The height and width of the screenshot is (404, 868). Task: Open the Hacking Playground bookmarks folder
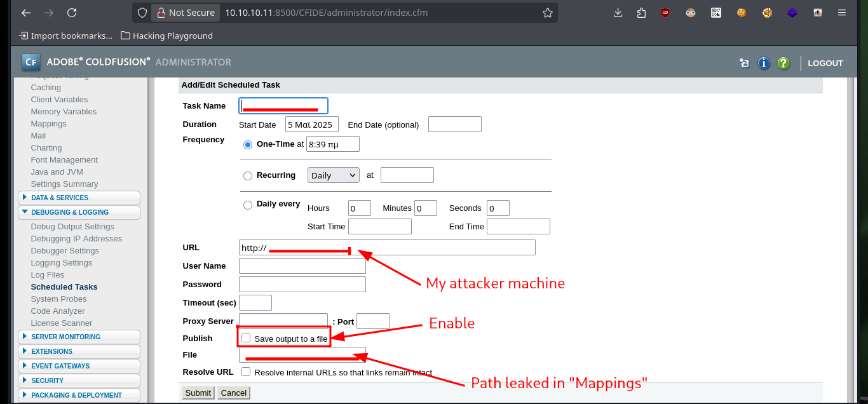tap(166, 36)
